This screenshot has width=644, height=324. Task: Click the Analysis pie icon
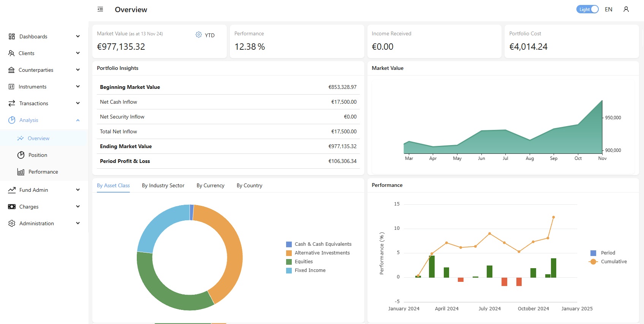(x=12, y=120)
